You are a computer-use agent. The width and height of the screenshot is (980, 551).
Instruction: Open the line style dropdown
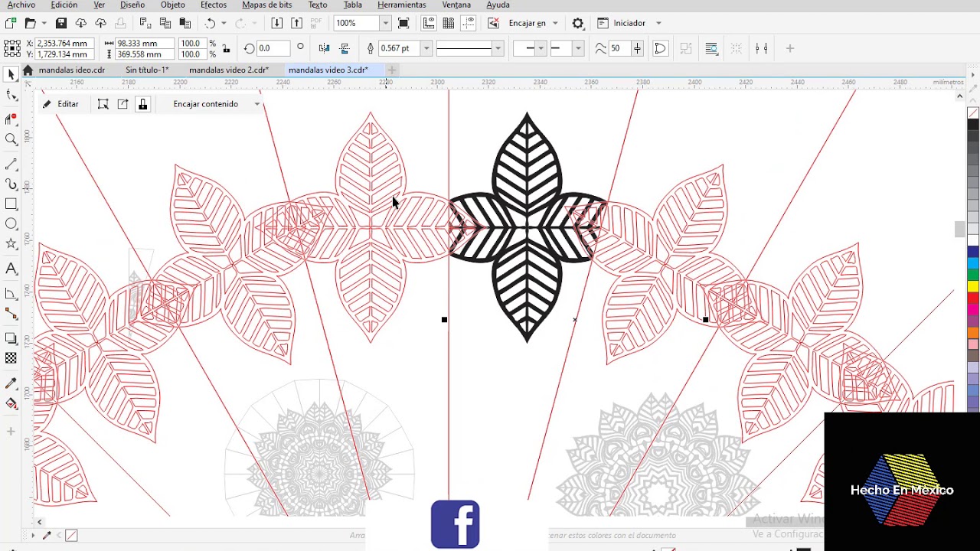498,48
